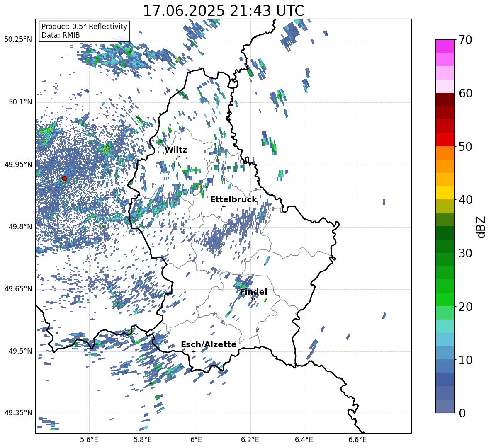This screenshot has height=448, width=491.
Task: Click the 5.8°E longitude label
Action: (143, 440)
